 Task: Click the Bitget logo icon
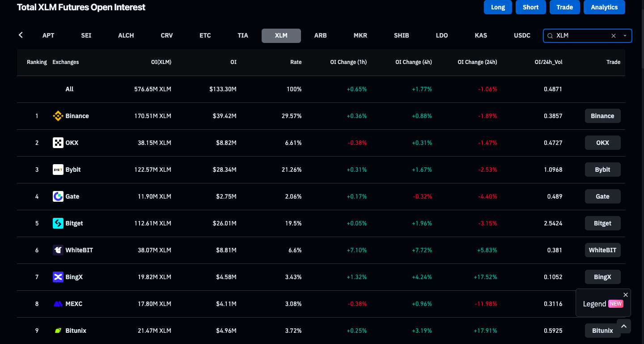click(58, 223)
